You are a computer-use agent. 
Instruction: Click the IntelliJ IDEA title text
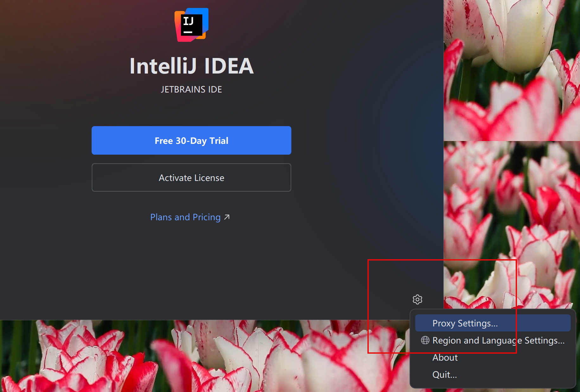click(x=191, y=66)
